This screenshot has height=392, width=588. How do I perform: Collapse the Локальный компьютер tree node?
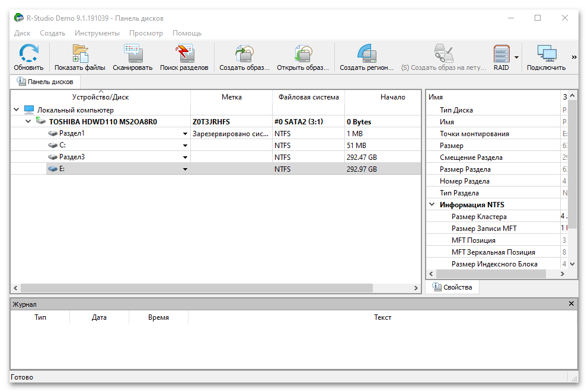pos(16,110)
